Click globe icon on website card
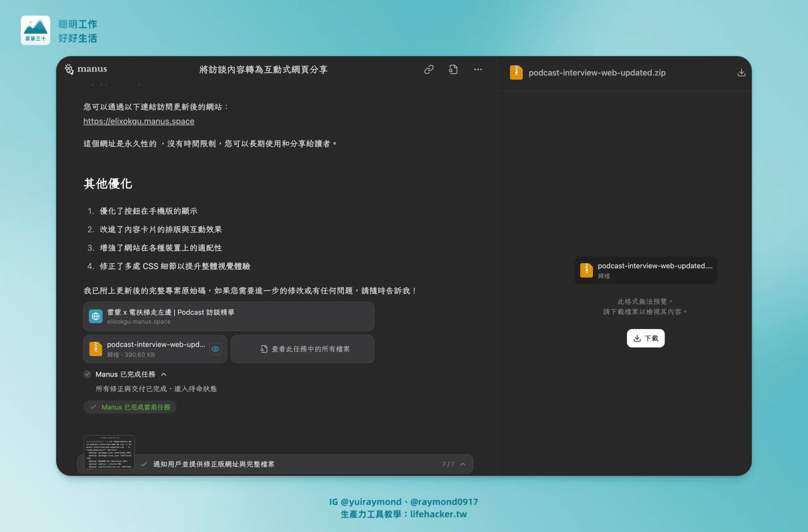Image resolution: width=808 pixels, height=532 pixels. (x=96, y=316)
